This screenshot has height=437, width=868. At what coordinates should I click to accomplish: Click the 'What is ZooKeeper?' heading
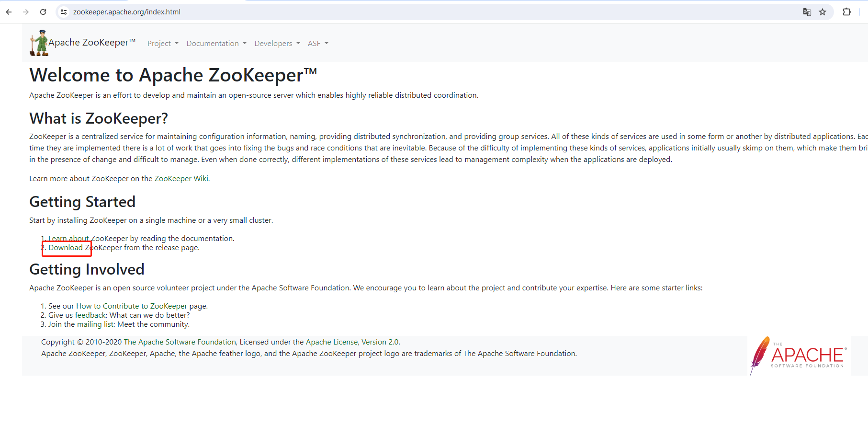pos(99,118)
